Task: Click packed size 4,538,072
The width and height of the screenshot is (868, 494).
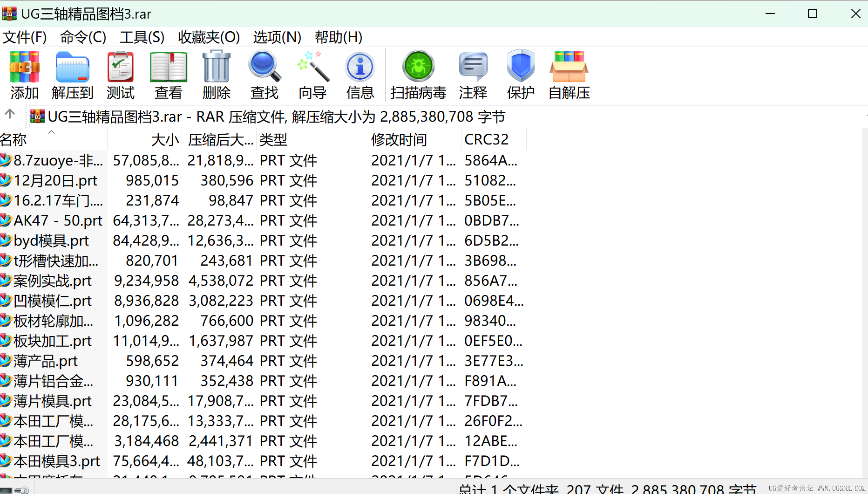Action: coord(221,281)
